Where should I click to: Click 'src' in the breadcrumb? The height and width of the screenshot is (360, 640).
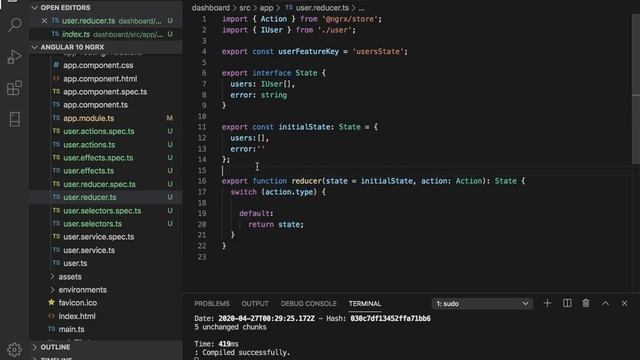click(245, 8)
